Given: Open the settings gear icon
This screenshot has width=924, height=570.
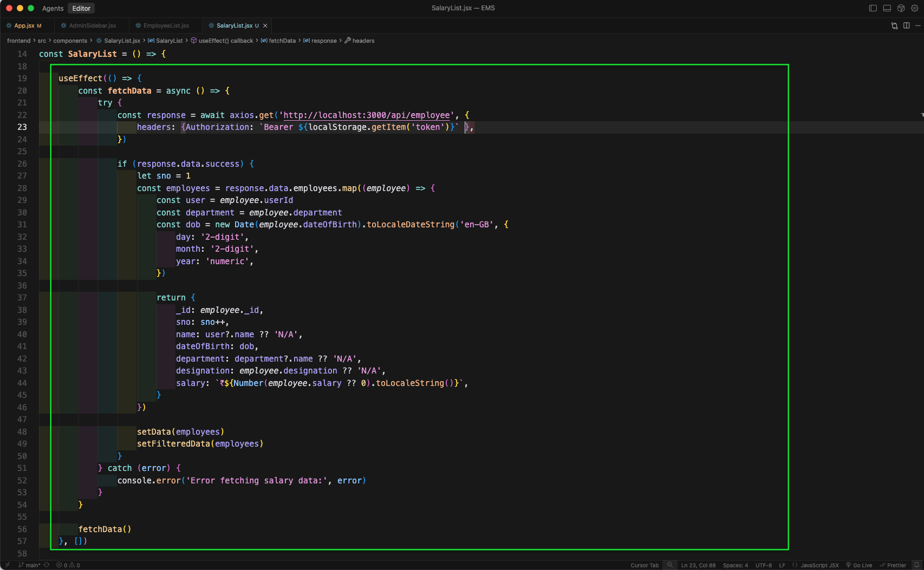Looking at the screenshot, I should pyautogui.click(x=915, y=8).
